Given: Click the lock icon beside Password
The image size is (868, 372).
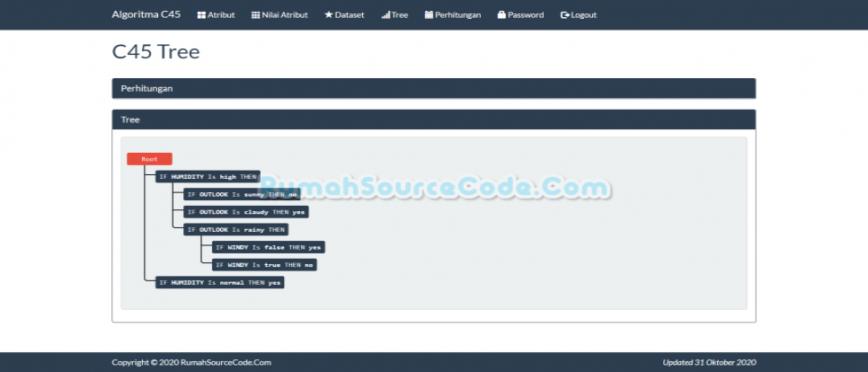Looking at the screenshot, I should coord(501,15).
